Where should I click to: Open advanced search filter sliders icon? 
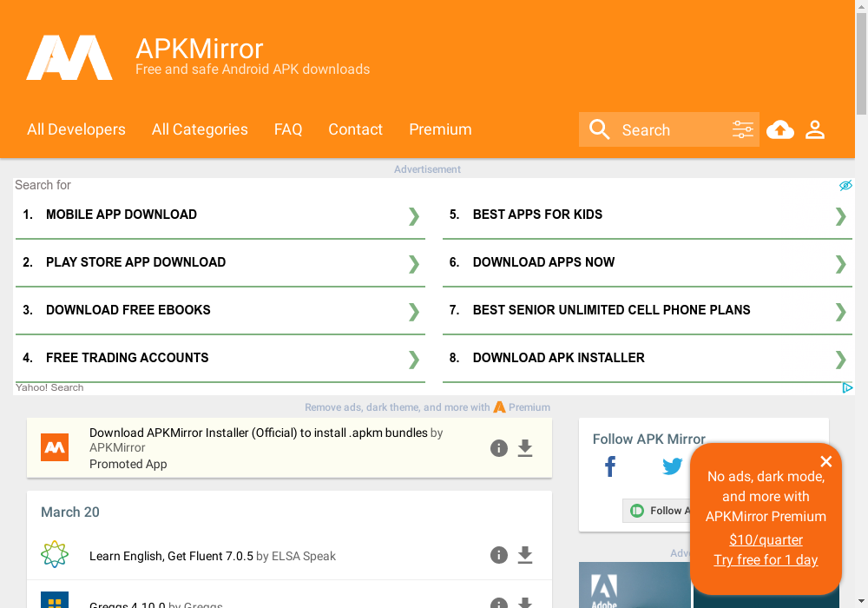[742, 129]
